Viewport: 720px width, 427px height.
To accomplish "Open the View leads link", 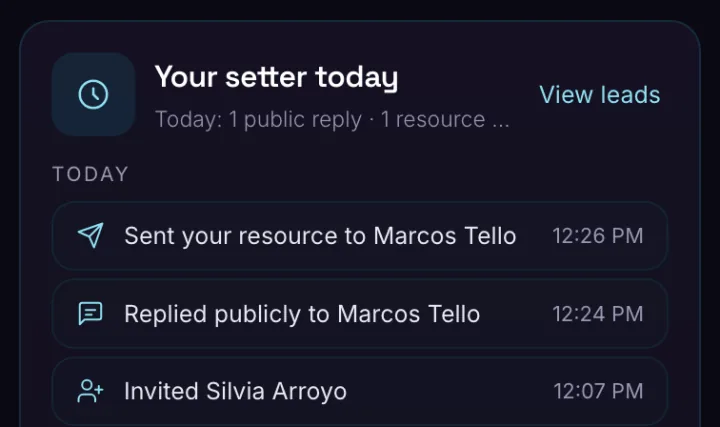I will click(600, 95).
